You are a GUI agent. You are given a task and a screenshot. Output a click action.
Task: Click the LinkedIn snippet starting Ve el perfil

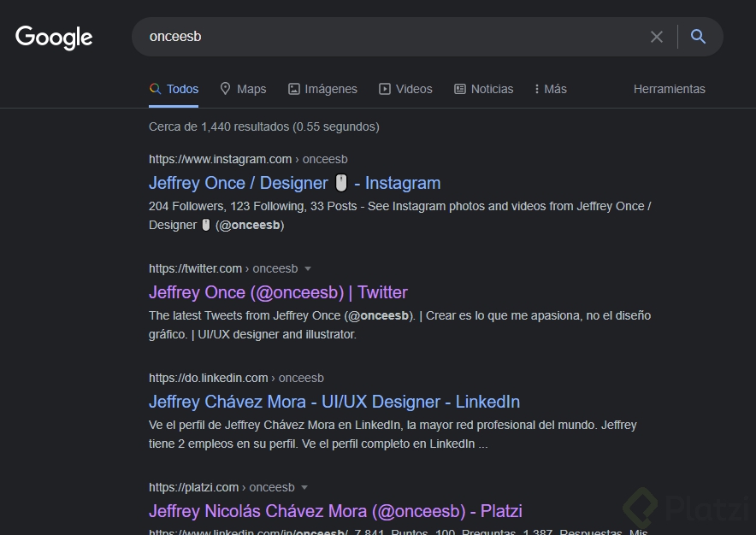pyautogui.click(x=393, y=434)
